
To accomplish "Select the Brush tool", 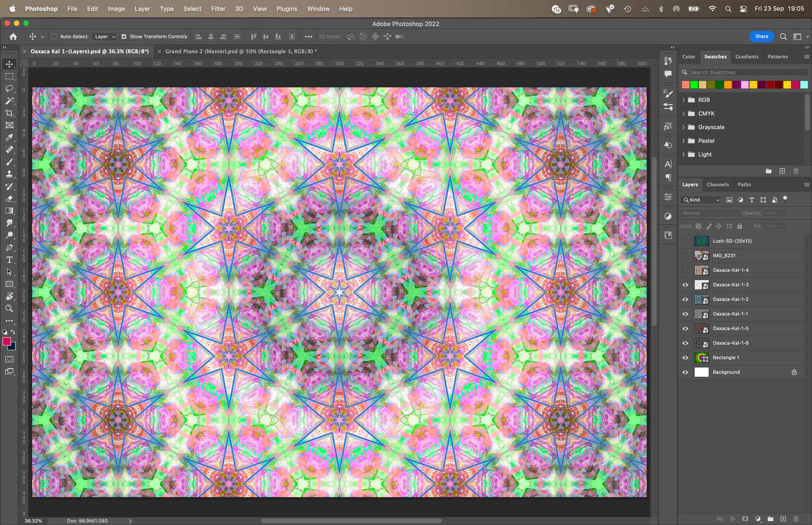I will click(9, 162).
